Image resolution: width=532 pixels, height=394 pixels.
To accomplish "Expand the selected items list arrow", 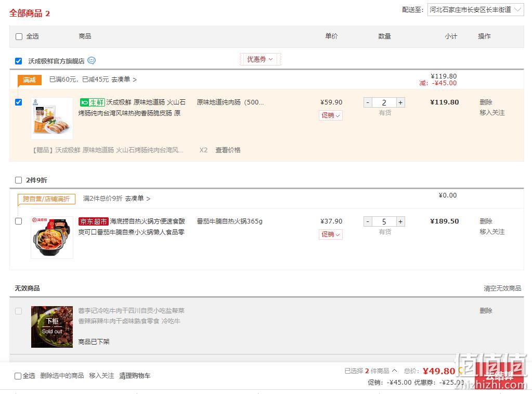I will tap(394, 371).
